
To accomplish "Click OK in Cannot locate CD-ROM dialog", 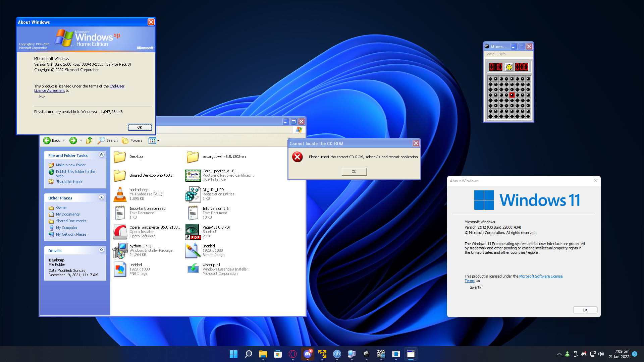I will coord(354,172).
